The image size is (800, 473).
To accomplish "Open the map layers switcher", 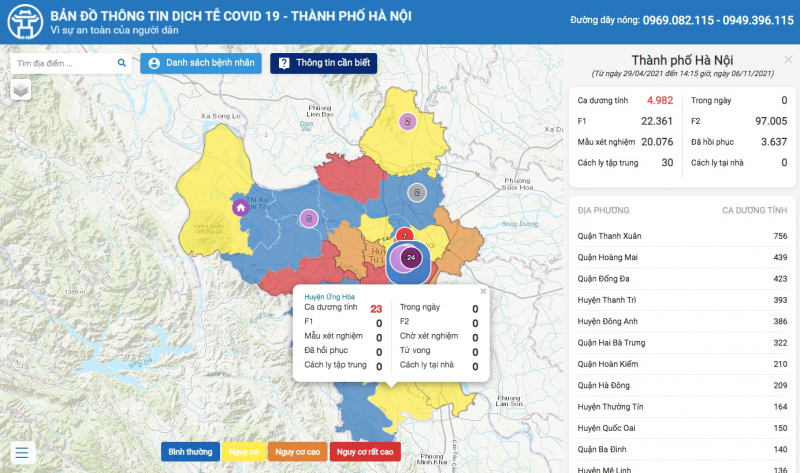I will tap(21, 90).
